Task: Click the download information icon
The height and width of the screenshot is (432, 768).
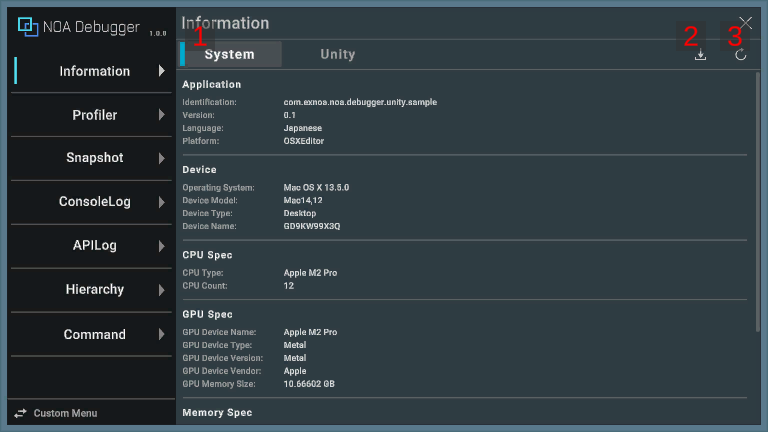Action: point(700,54)
